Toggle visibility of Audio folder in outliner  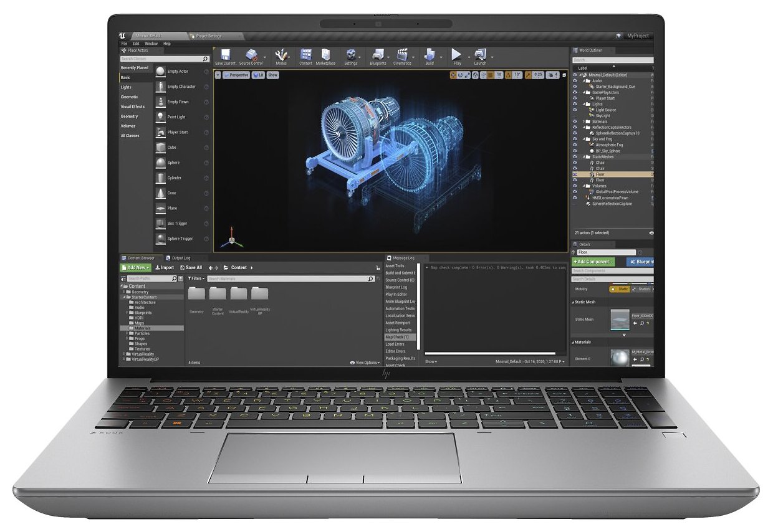(575, 80)
